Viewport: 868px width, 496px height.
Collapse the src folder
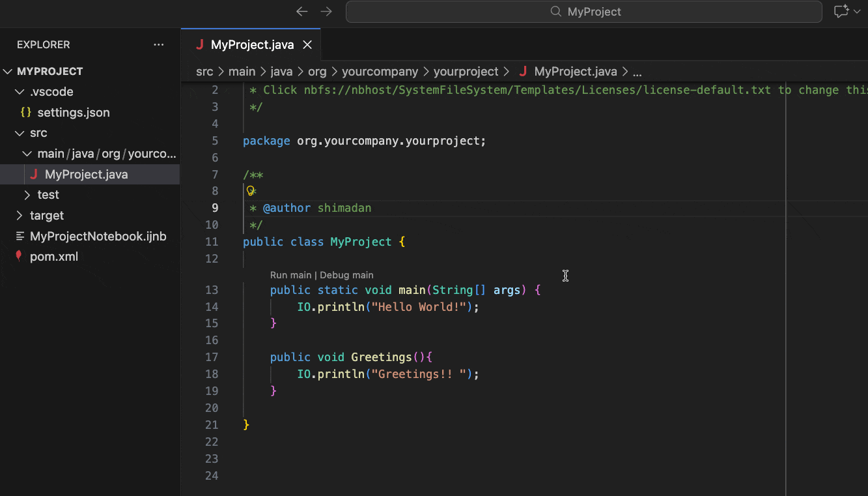pyautogui.click(x=20, y=133)
